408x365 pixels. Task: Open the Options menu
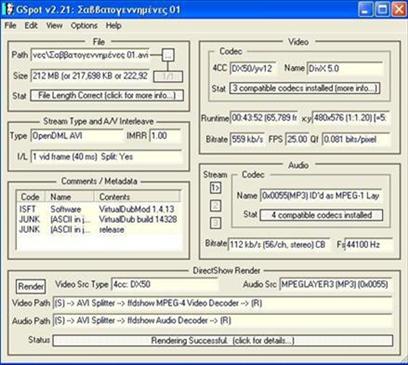(x=84, y=26)
